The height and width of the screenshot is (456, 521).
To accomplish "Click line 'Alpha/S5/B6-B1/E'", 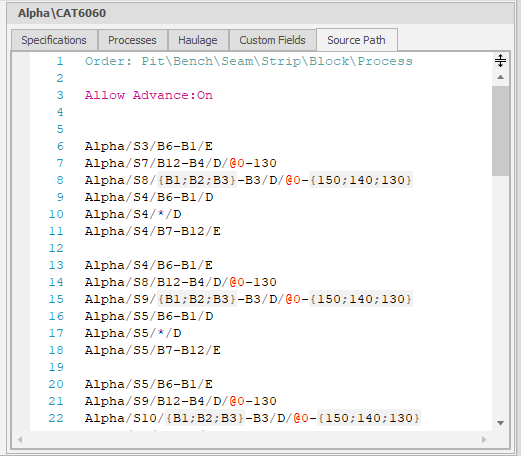I will 149,384.
